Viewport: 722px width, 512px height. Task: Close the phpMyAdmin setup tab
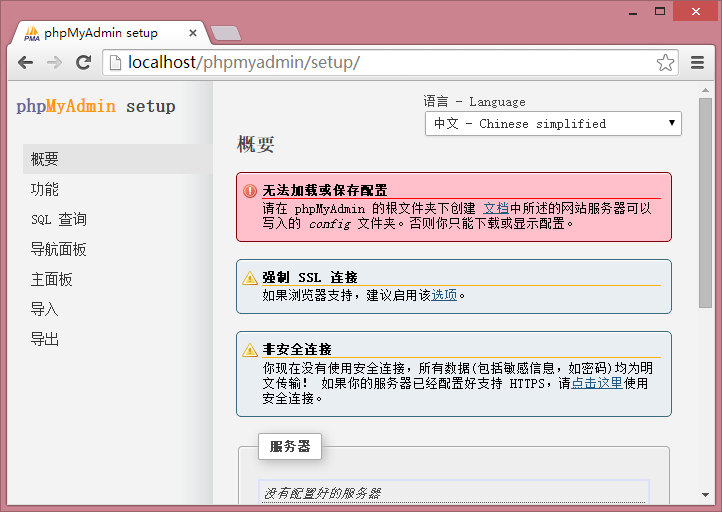(192, 33)
